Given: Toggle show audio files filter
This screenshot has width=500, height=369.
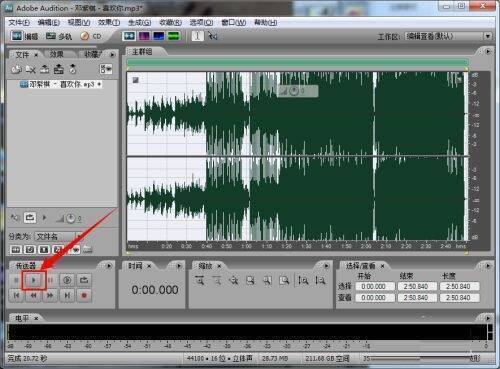Looking at the screenshot, I should [x=16, y=249].
